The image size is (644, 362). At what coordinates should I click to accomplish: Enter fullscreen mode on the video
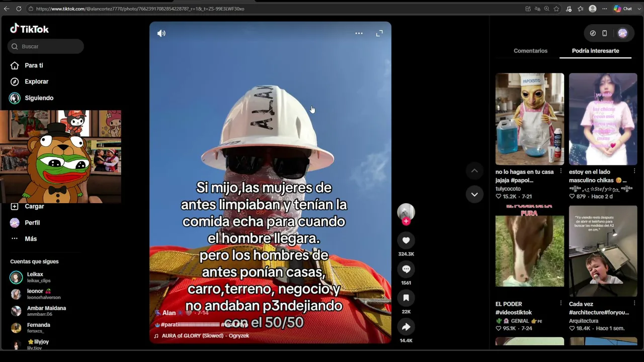pos(379,33)
